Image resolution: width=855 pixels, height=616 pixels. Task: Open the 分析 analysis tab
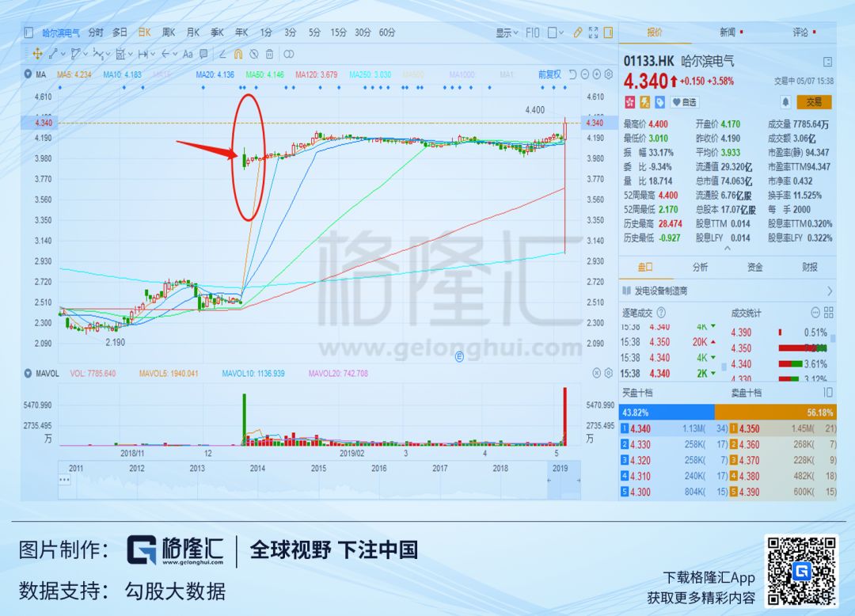click(x=700, y=267)
